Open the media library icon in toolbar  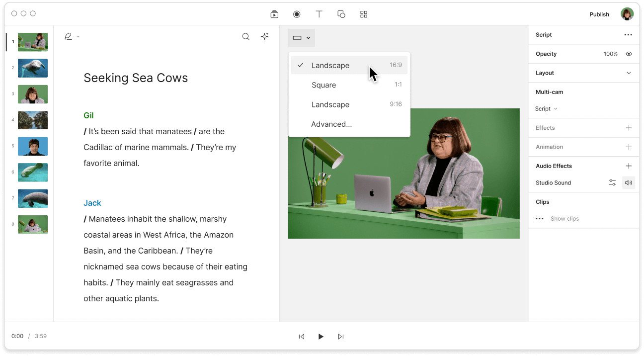(x=274, y=14)
